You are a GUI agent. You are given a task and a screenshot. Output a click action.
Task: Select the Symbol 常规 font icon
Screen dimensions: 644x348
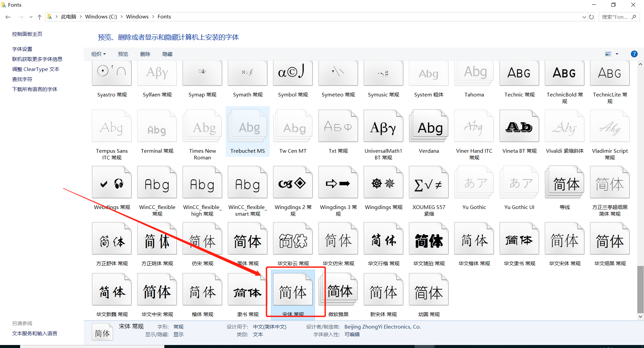[293, 73]
